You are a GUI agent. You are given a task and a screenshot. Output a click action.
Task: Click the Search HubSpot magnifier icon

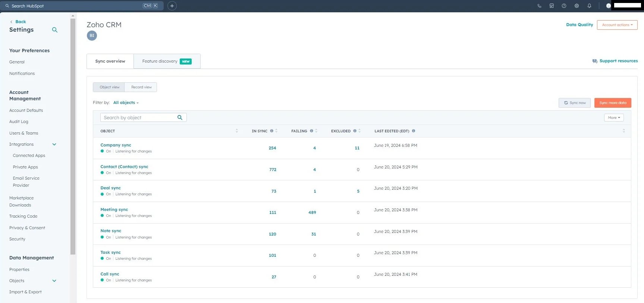click(x=7, y=6)
